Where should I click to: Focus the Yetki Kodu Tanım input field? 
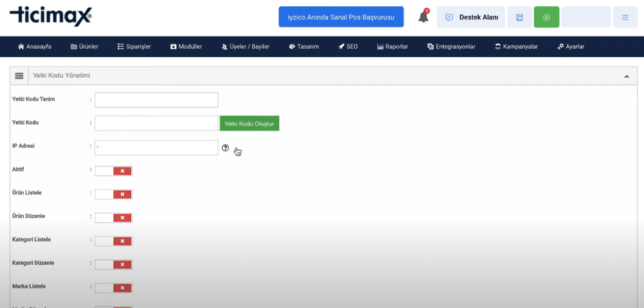(156, 100)
